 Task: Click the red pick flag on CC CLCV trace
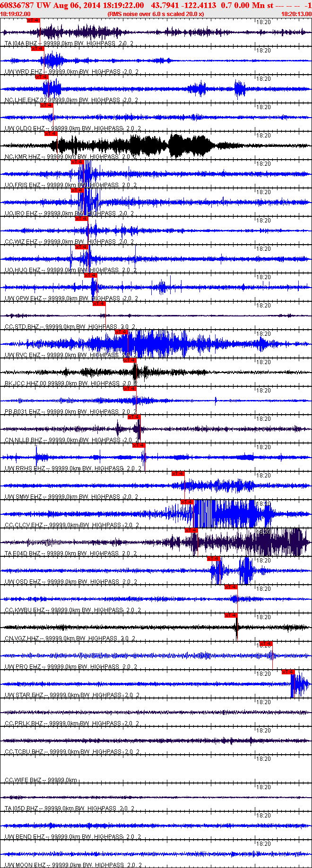pyautogui.click(x=187, y=502)
